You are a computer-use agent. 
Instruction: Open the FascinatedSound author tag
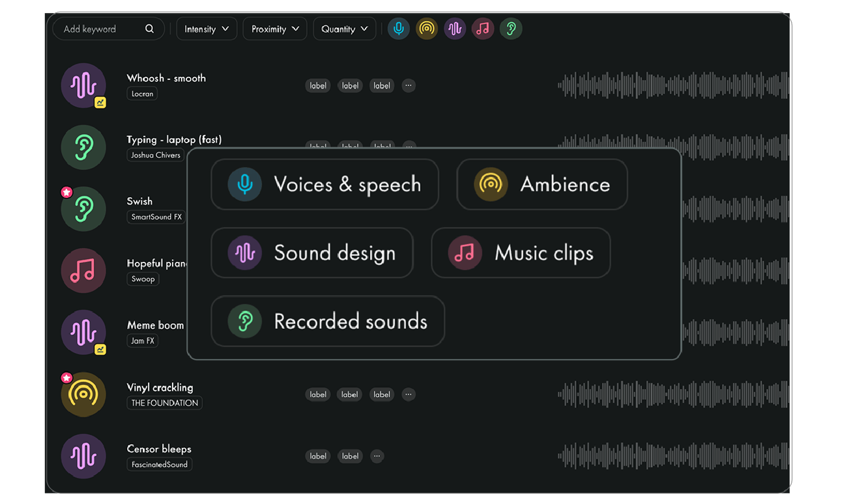point(160,464)
